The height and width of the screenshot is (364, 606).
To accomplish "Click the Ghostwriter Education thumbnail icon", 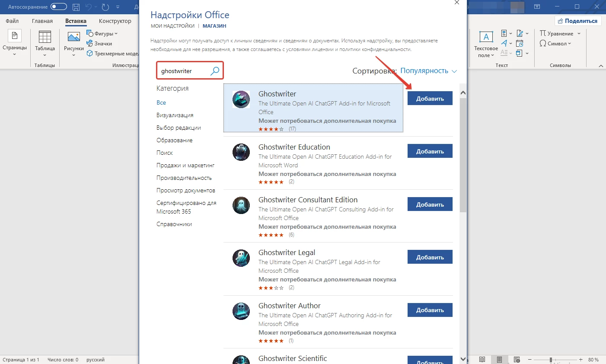I will [241, 152].
